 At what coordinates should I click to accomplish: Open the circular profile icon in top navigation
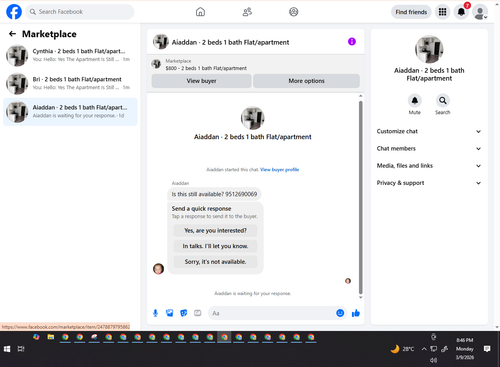294,12
